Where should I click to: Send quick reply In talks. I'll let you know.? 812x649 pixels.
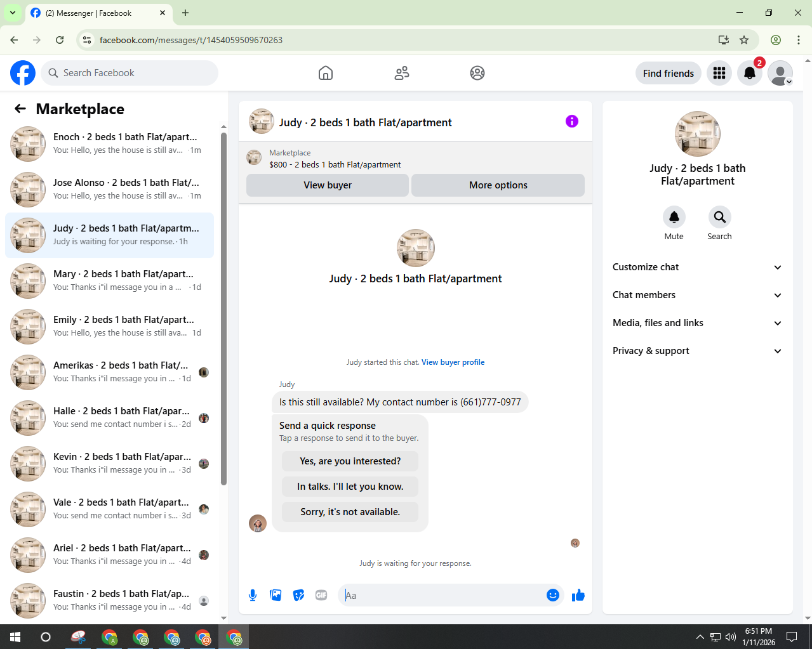click(350, 487)
